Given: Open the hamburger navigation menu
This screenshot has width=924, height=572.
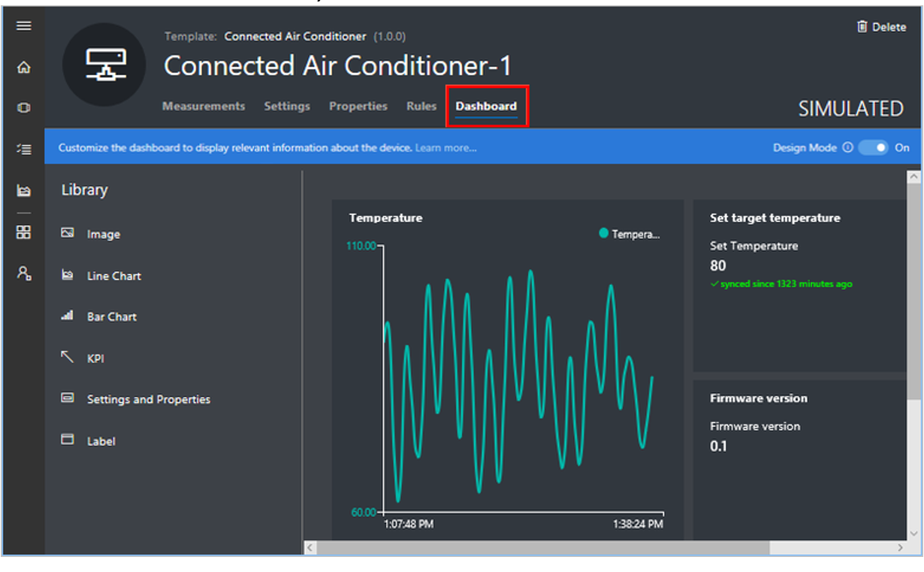Looking at the screenshot, I should tap(23, 26).
